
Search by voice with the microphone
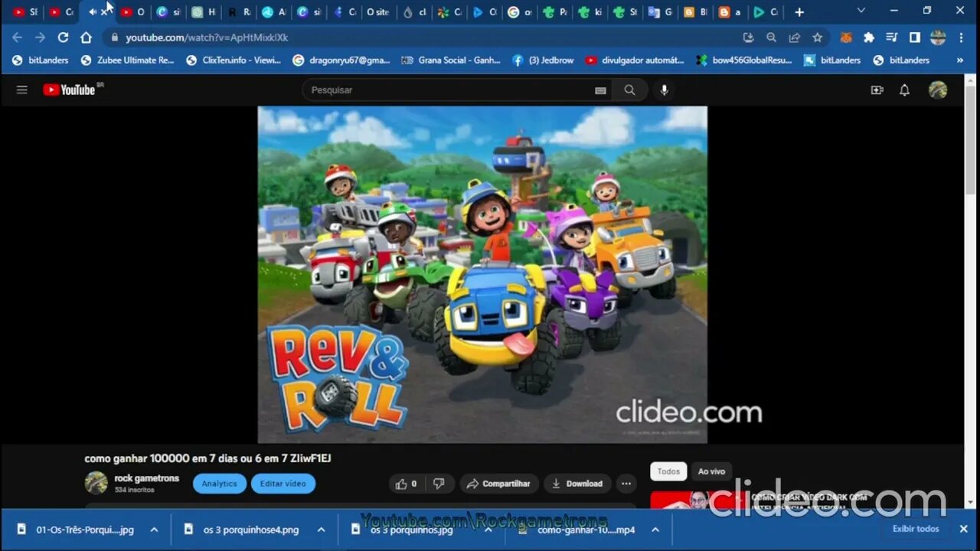coord(664,90)
